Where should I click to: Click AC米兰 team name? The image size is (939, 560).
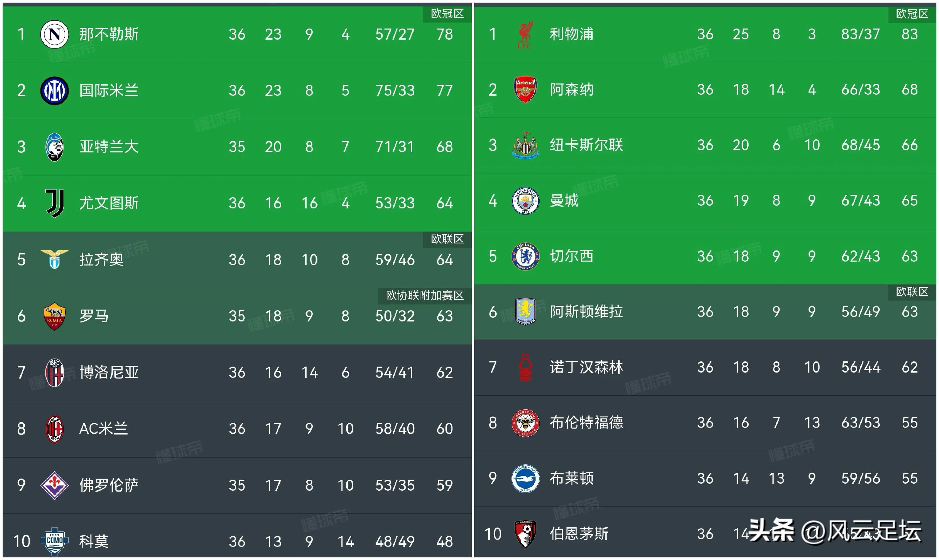[103, 429]
